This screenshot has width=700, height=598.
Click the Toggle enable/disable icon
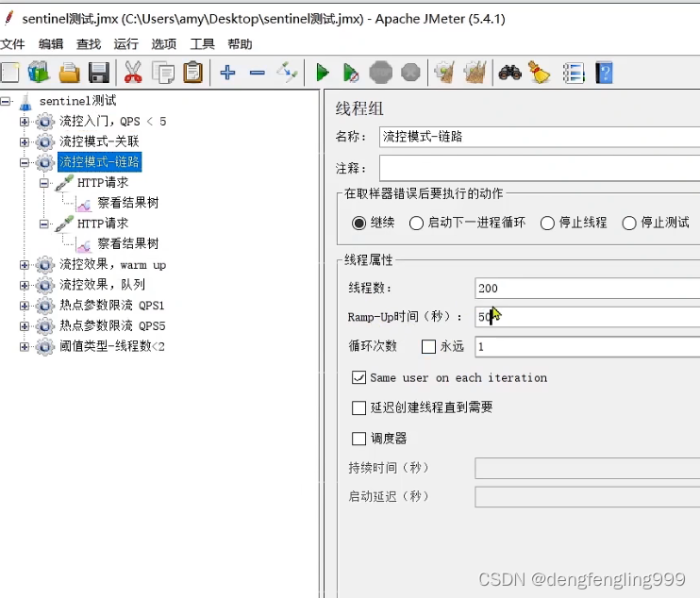point(287,73)
